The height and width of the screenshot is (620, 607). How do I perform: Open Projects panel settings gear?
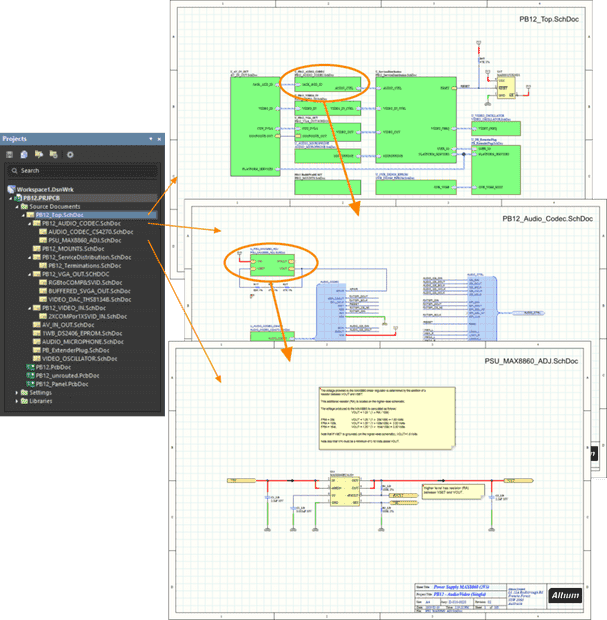pyautogui.click(x=69, y=154)
